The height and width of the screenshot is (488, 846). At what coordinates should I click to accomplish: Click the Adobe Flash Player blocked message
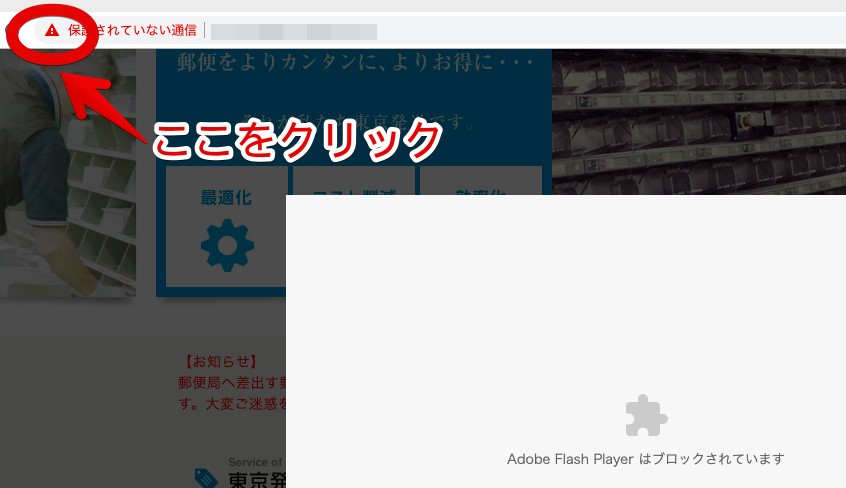(645, 459)
